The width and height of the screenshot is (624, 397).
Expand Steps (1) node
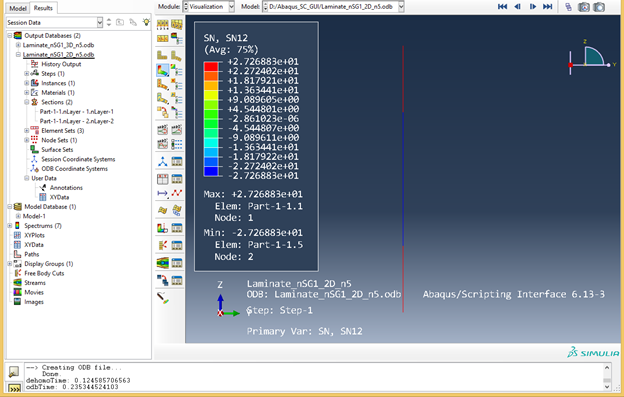click(x=26, y=74)
